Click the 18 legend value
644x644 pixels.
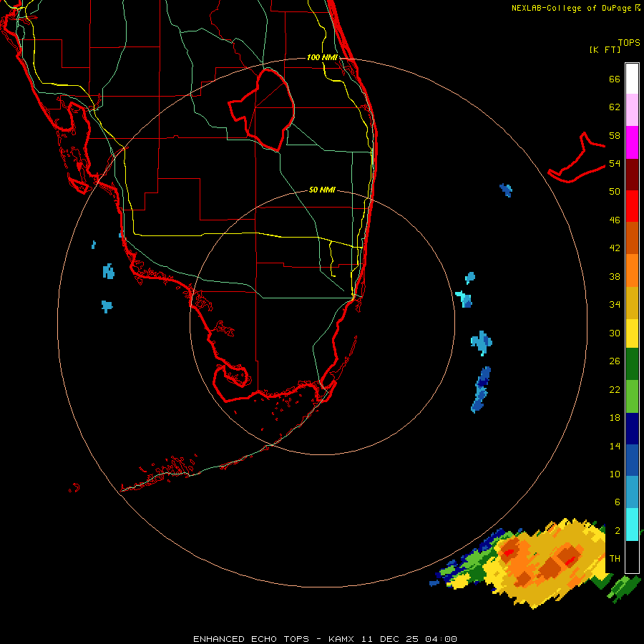(615, 418)
